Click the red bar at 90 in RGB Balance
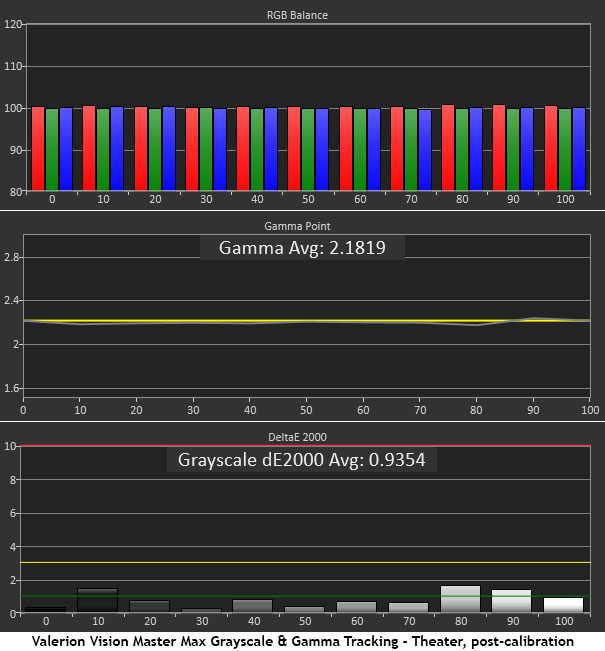605x651 pixels. click(499, 147)
